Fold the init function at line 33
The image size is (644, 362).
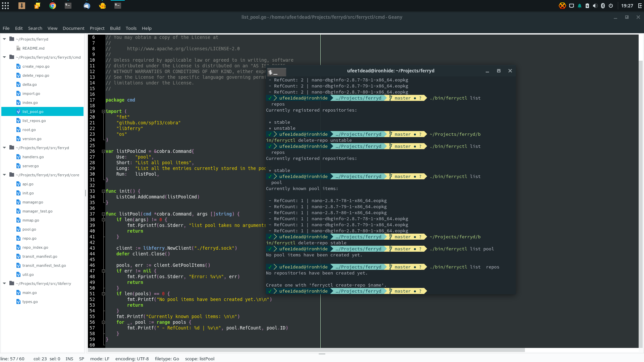(x=103, y=191)
